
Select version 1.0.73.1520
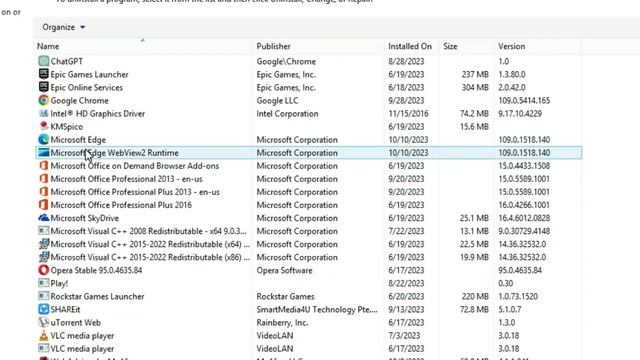tap(518, 296)
